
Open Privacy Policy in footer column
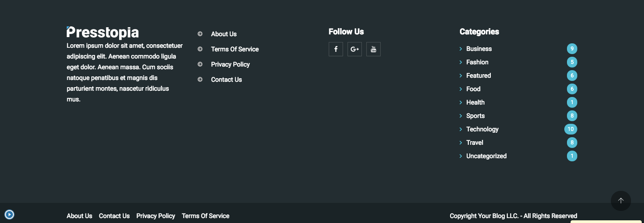[230, 64]
